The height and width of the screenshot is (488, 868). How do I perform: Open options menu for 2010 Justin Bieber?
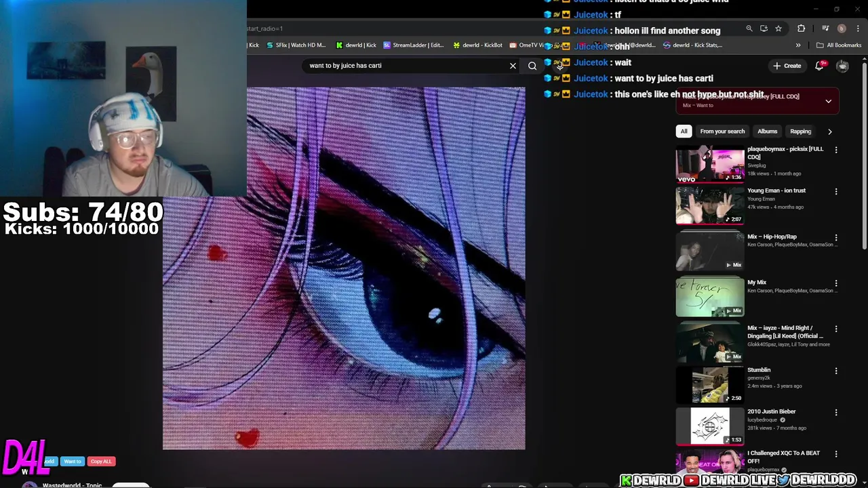coord(836,412)
